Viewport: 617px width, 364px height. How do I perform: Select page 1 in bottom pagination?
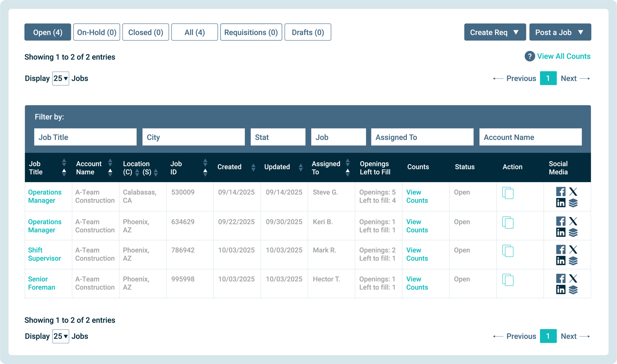pyautogui.click(x=548, y=336)
